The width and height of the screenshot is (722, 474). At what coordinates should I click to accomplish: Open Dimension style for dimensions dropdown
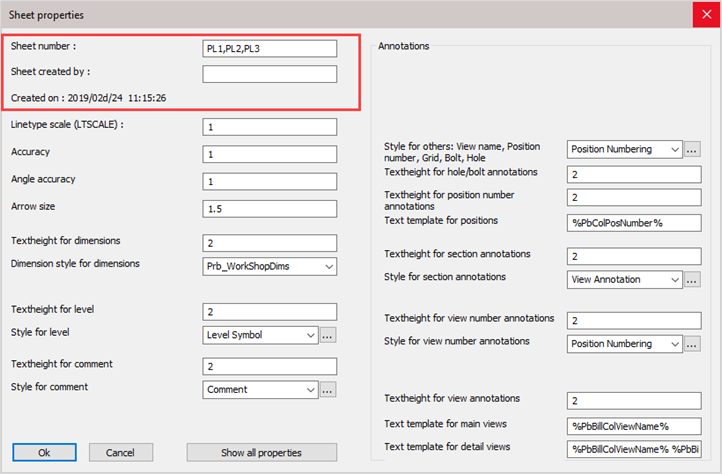pyautogui.click(x=269, y=266)
